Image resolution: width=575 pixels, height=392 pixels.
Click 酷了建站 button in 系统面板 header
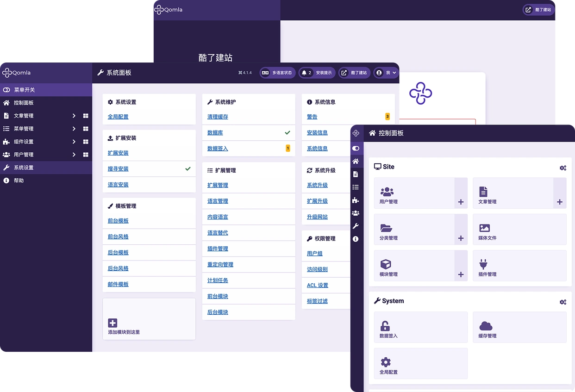point(355,73)
